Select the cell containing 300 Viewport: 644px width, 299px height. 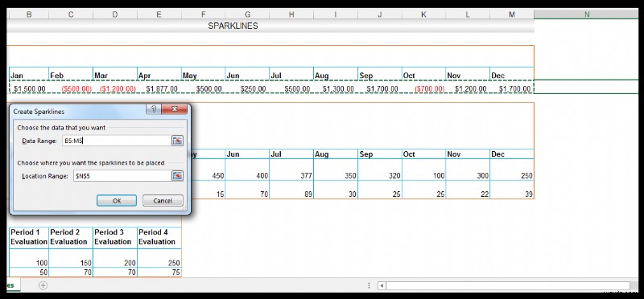click(x=468, y=170)
